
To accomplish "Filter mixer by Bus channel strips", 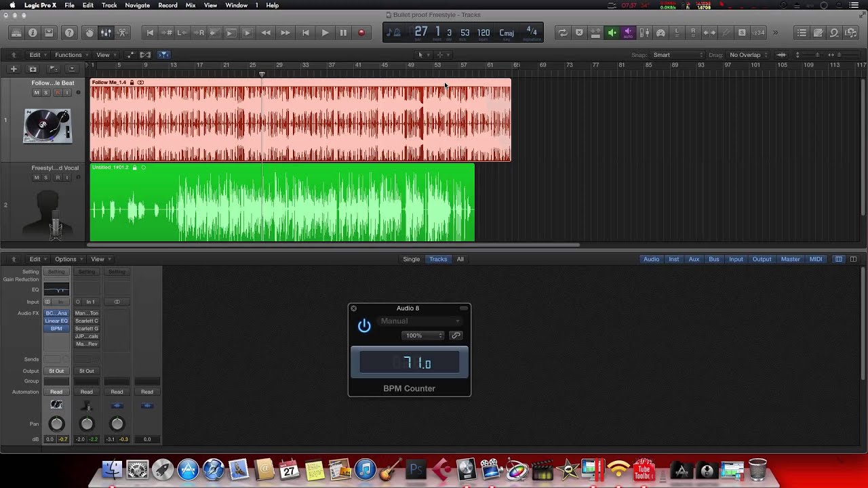I will [x=714, y=259].
